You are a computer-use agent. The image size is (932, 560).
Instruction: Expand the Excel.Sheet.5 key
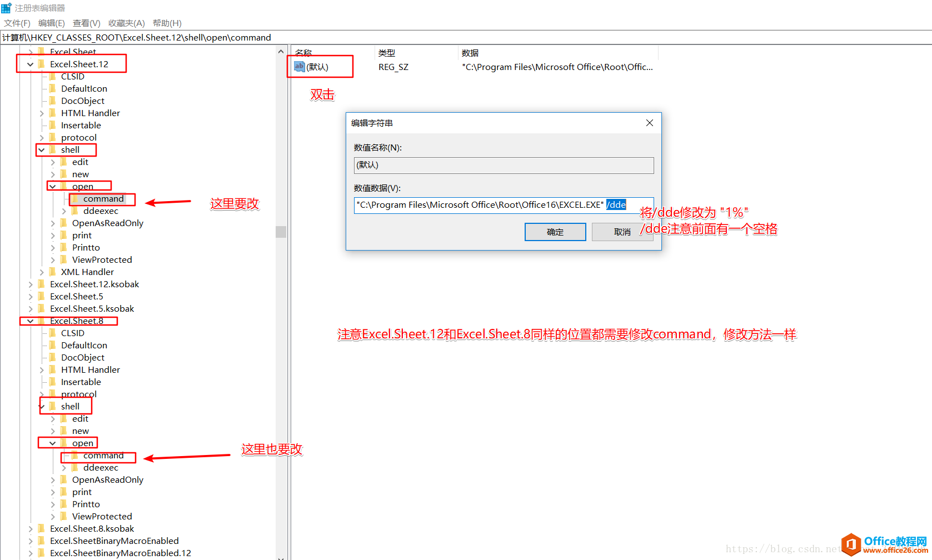tap(31, 297)
